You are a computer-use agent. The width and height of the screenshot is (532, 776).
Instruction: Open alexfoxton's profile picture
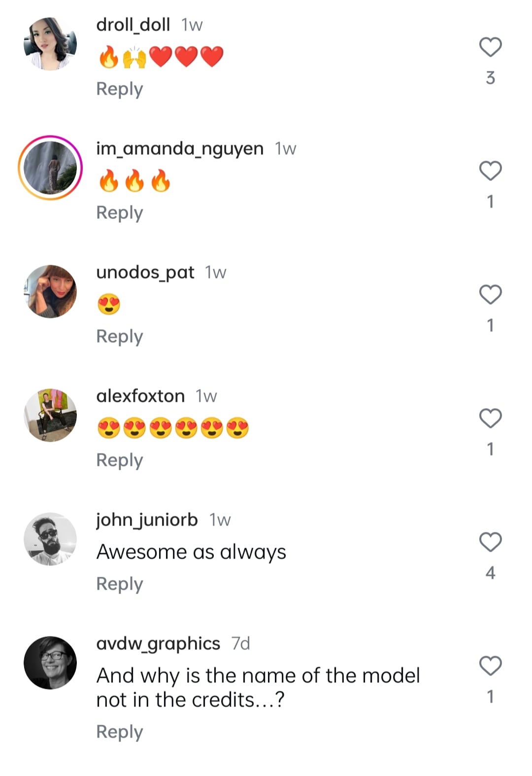coord(50,415)
